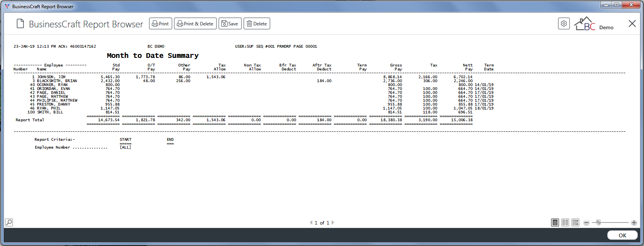The image size is (644, 246).
Task: Save the report
Action: (230, 24)
